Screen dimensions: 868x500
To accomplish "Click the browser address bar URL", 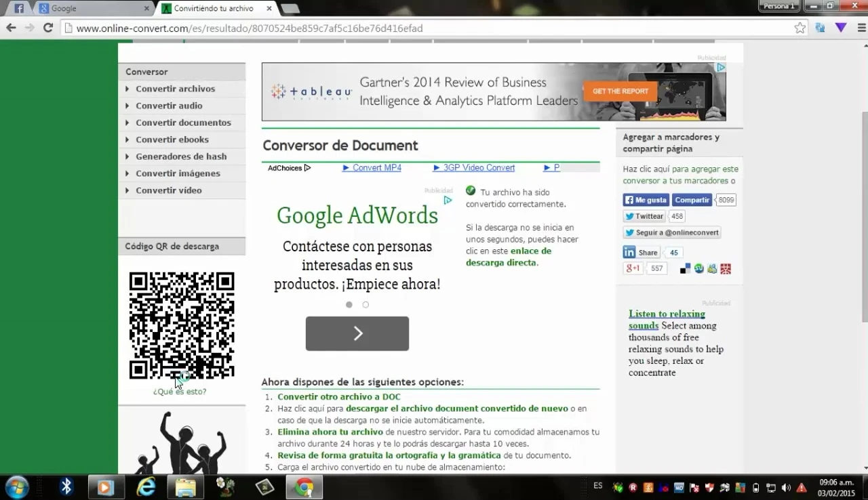I will click(x=250, y=28).
